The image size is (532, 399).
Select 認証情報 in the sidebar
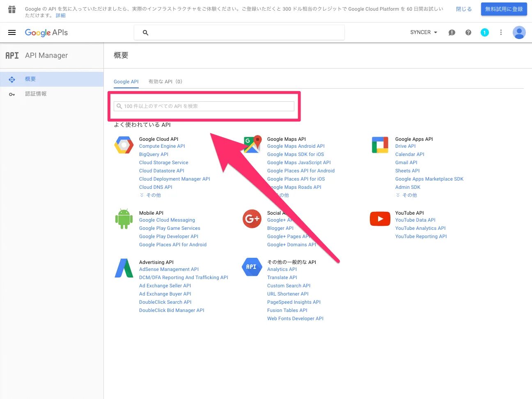(52, 94)
